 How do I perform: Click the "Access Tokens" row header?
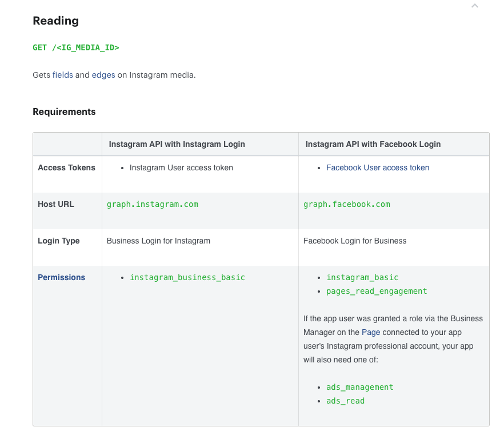pos(66,167)
